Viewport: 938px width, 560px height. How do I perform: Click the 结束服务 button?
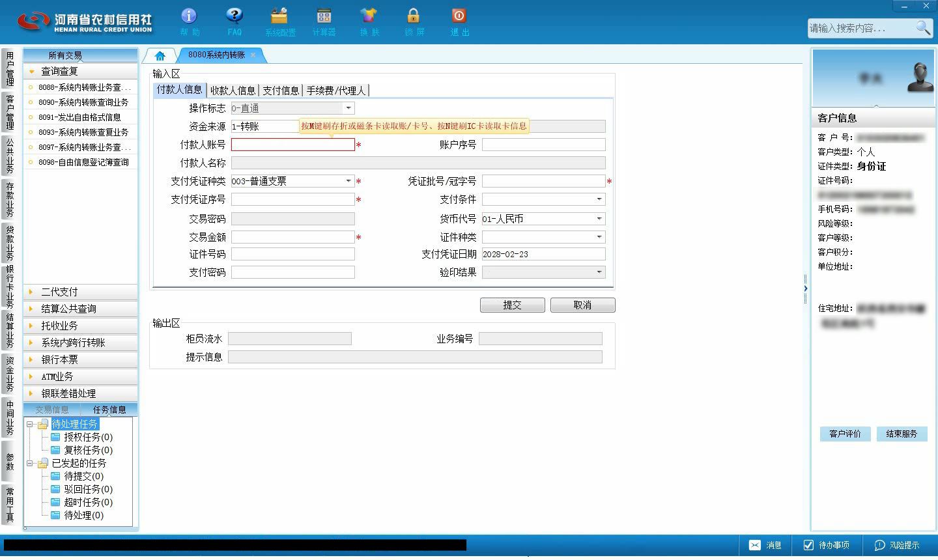[x=902, y=434]
